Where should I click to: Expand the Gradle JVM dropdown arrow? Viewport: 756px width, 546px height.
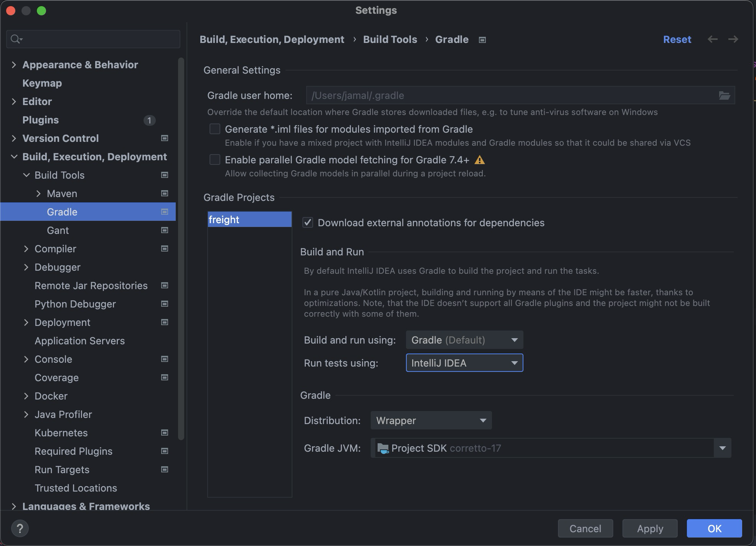point(723,448)
